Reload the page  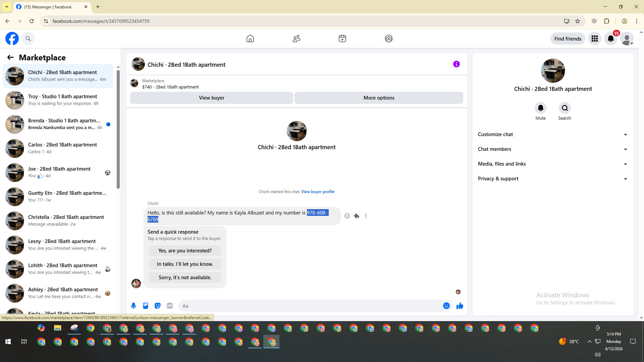point(32,21)
